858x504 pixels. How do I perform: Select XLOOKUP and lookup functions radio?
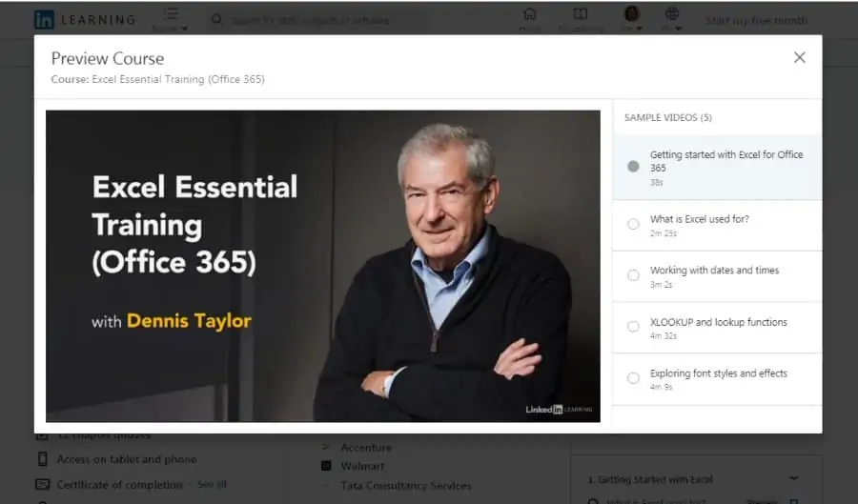coord(633,327)
